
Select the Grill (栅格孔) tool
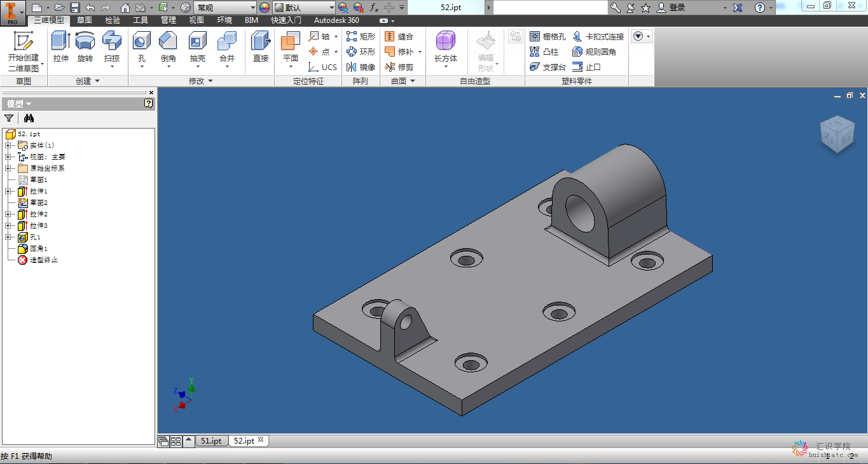point(548,36)
